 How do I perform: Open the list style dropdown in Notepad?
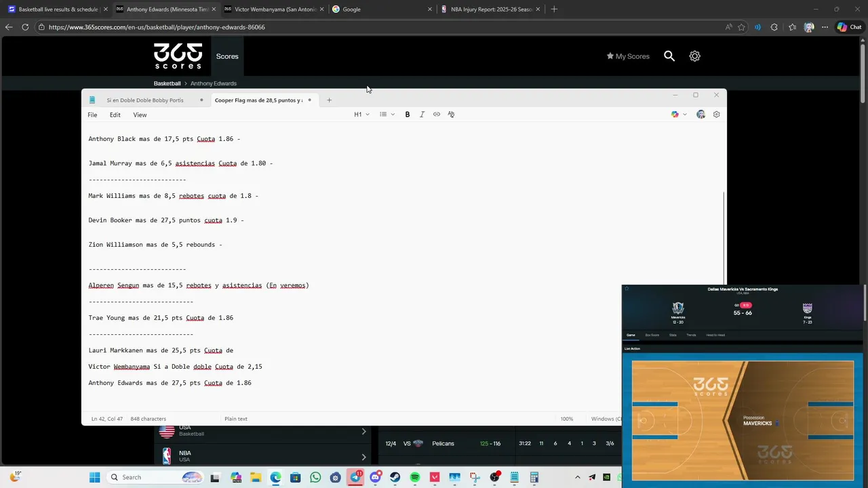387,115
